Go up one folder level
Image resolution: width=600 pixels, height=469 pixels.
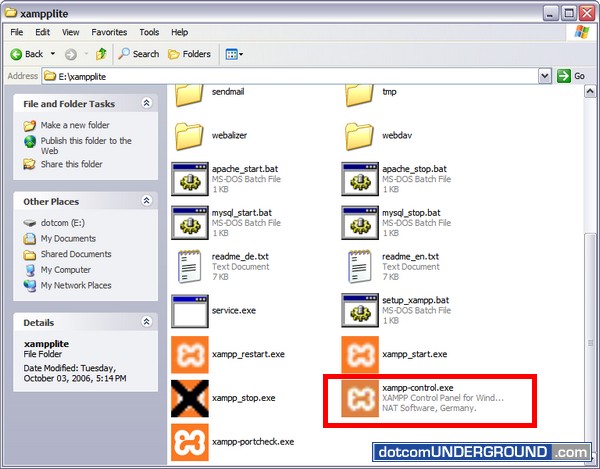click(101, 54)
